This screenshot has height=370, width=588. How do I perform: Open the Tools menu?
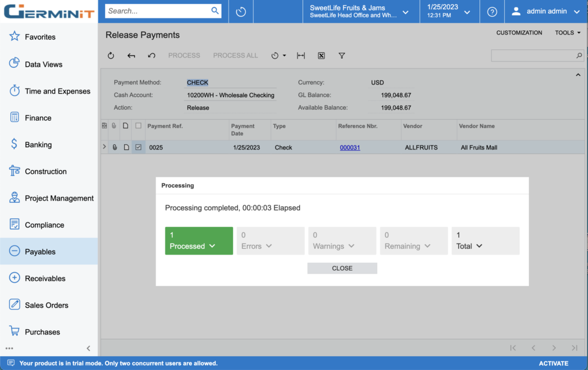click(567, 33)
